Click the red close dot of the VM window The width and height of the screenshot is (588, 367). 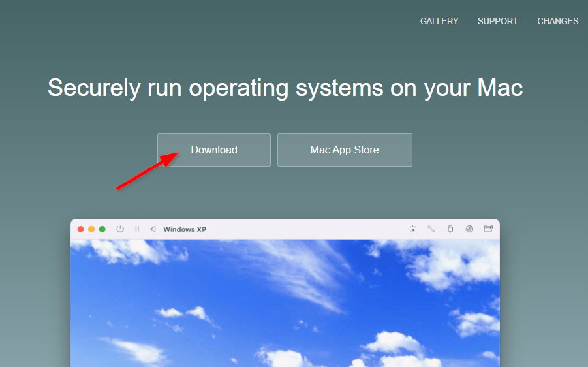click(x=81, y=229)
